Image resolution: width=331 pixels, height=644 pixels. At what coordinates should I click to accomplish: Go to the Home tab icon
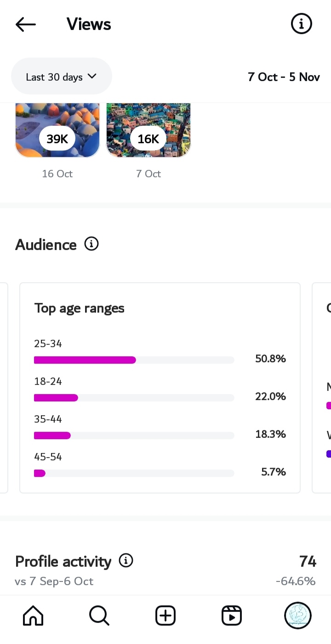[x=33, y=615]
